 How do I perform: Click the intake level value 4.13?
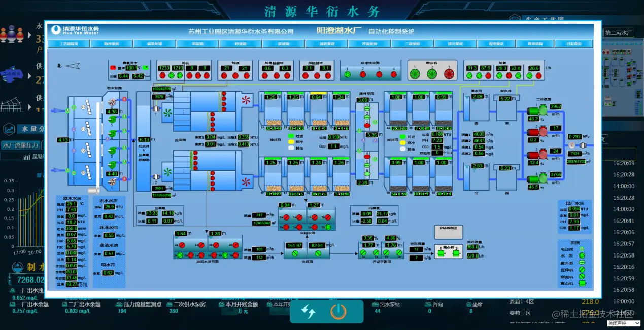[63, 140]
